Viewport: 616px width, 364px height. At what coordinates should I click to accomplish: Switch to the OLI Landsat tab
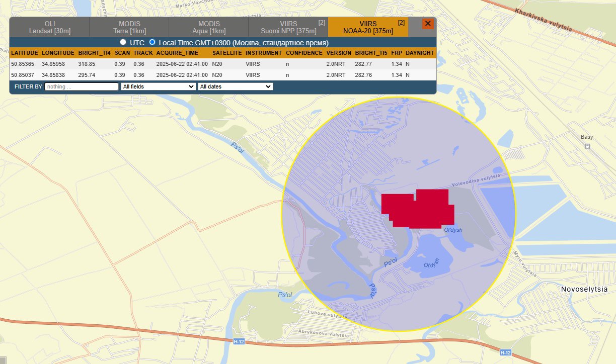tap(49, 27)
